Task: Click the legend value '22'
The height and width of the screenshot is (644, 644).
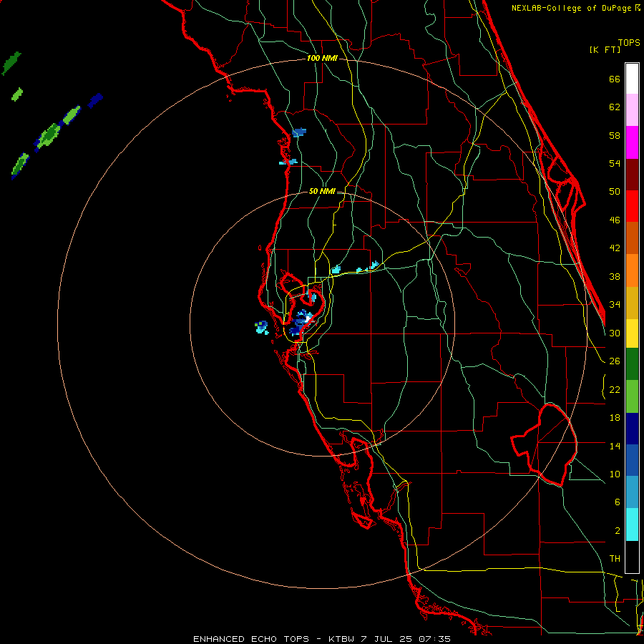Action: coord(615,390)
